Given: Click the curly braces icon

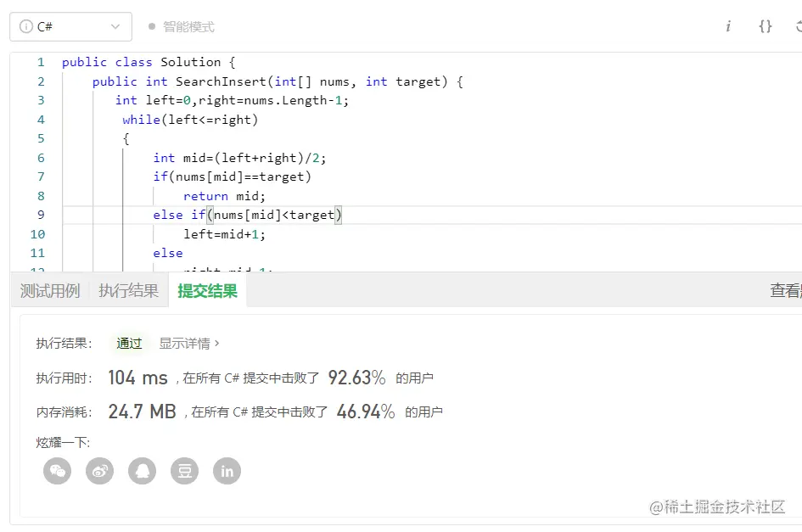Looking at the screenshot, I should point(765,26).
